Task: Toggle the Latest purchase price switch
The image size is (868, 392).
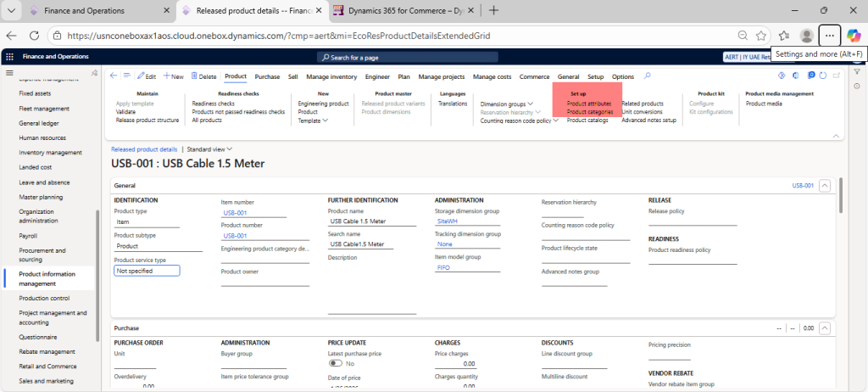Action: pos(336,363)
